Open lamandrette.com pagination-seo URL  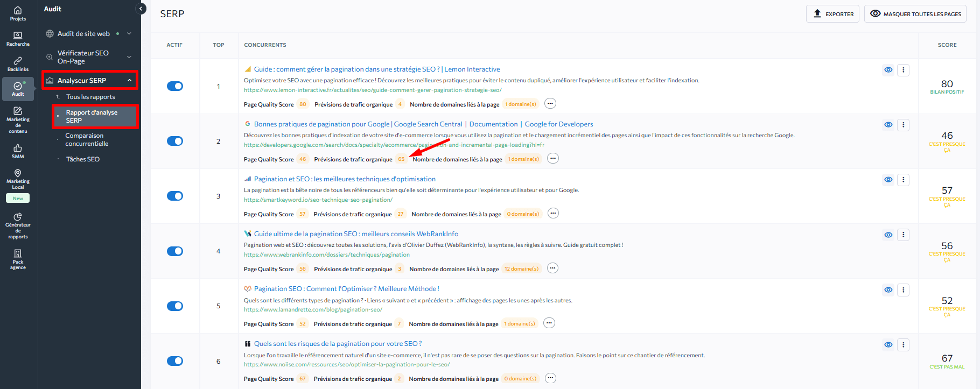(313, 309)
